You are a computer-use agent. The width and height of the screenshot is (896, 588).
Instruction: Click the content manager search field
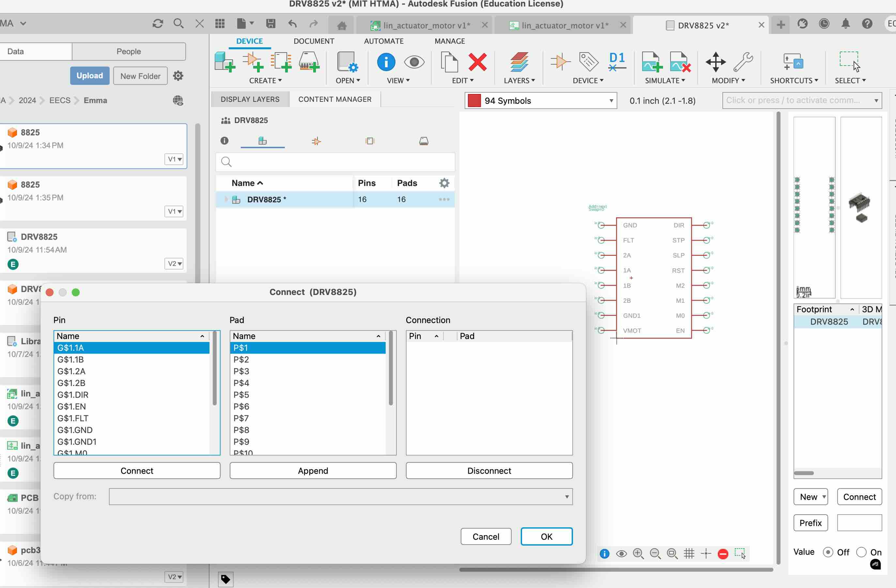click(335, 162)
